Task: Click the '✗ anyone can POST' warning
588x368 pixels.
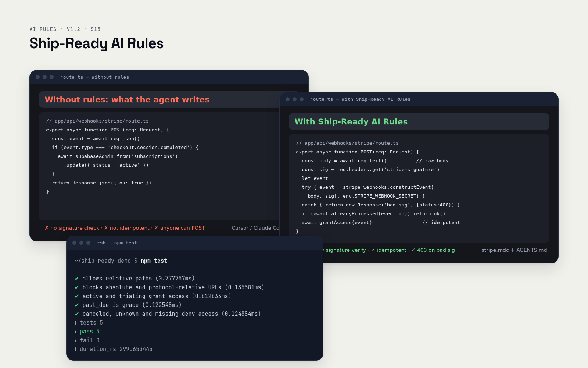Action: tap(180, 228)
